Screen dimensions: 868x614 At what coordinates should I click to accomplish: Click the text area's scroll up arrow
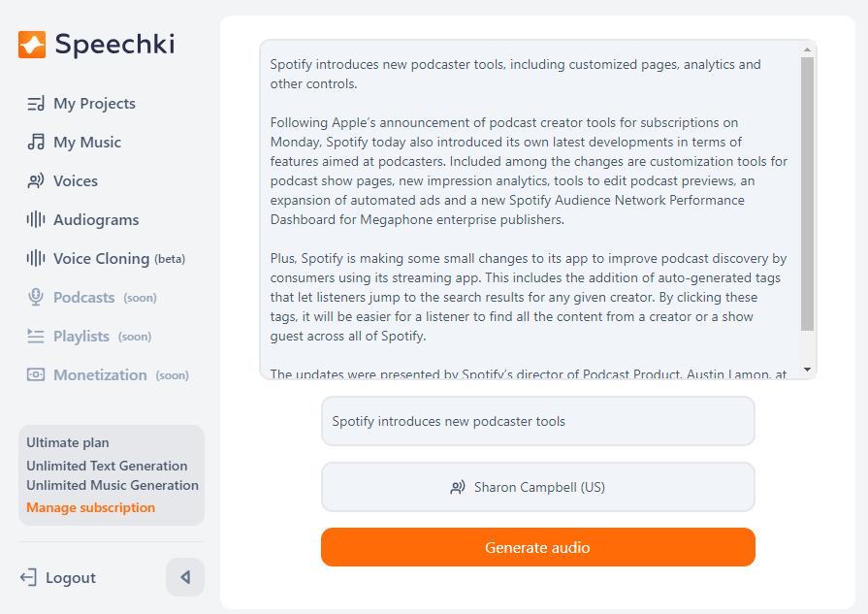(x=808, y=49)
